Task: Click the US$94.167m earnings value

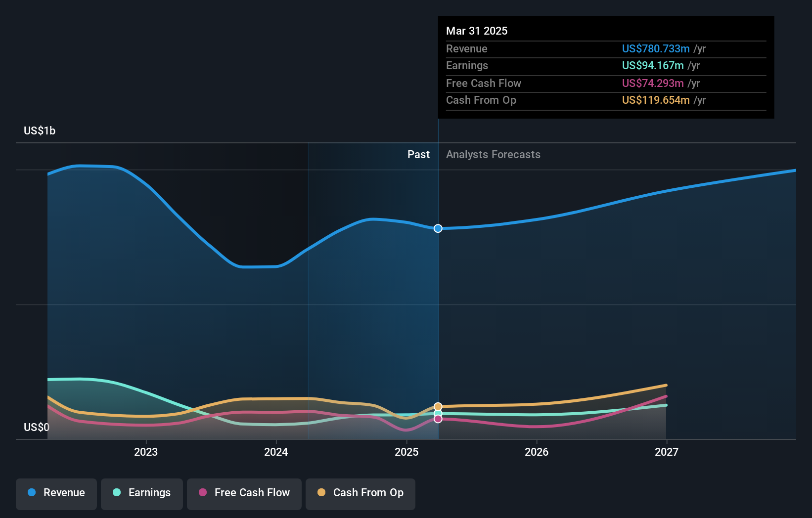Action: click(x=653, y=65)
